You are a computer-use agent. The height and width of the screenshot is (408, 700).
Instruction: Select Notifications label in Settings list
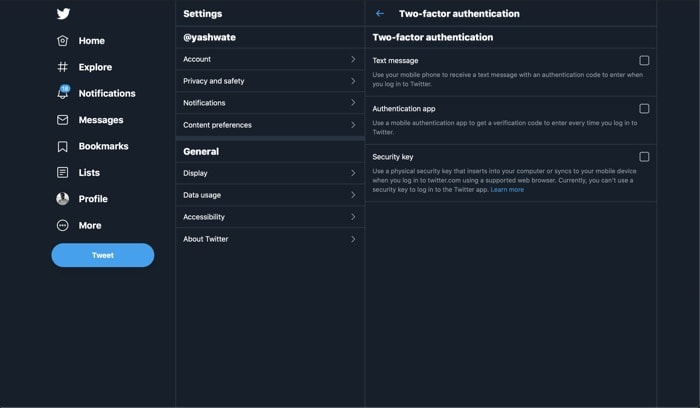204,103
